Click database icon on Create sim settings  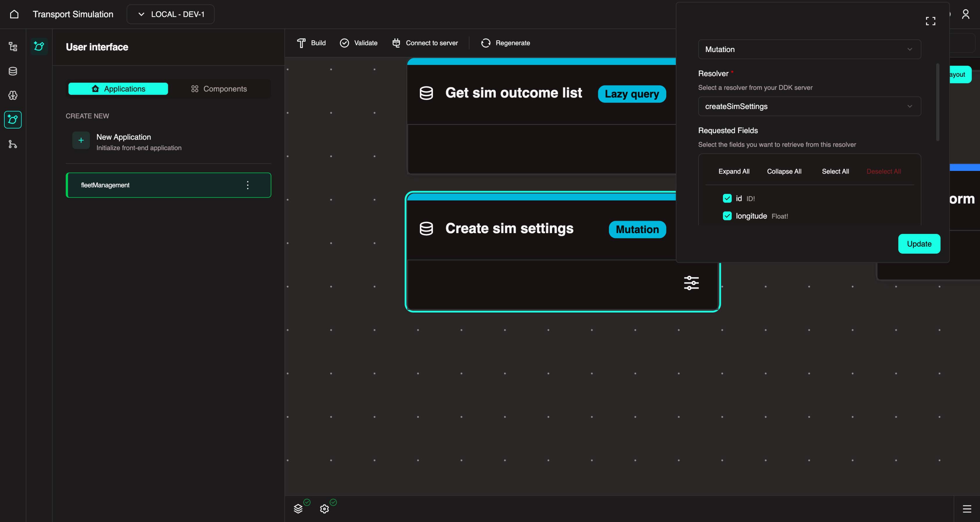[426, 228]
